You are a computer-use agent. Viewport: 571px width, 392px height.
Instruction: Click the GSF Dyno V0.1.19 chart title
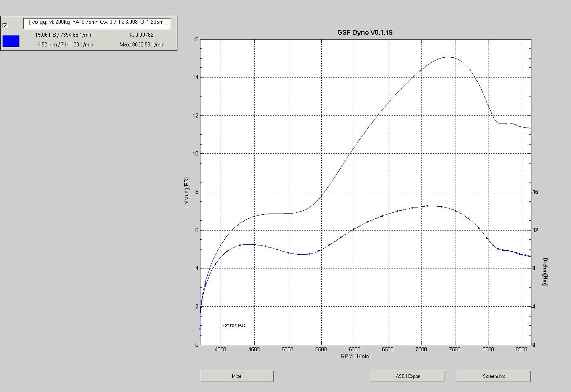point(365,32)
